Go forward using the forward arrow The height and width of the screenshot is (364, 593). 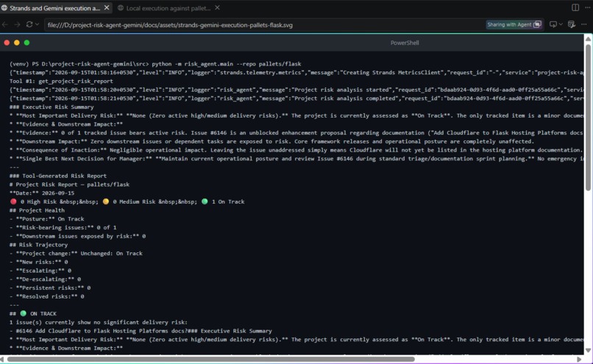17,24
